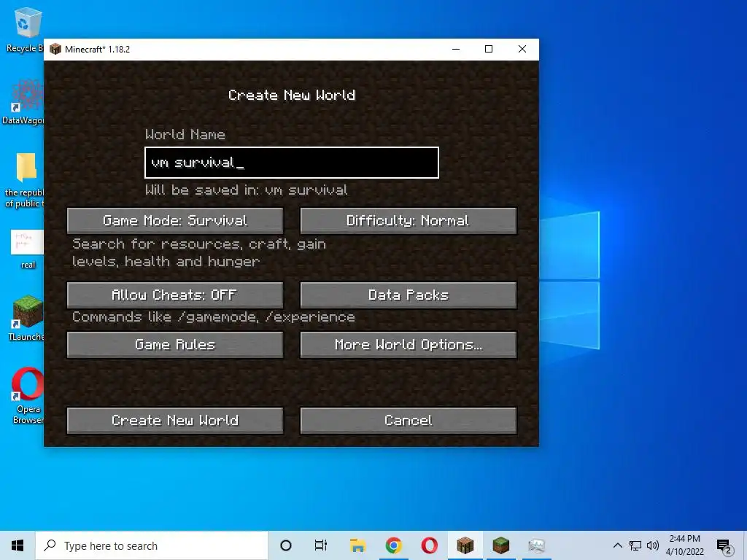The width and height of the screenshot is (747, 560).
Task: Open the Game Rules screen
Action: point(175,344)
